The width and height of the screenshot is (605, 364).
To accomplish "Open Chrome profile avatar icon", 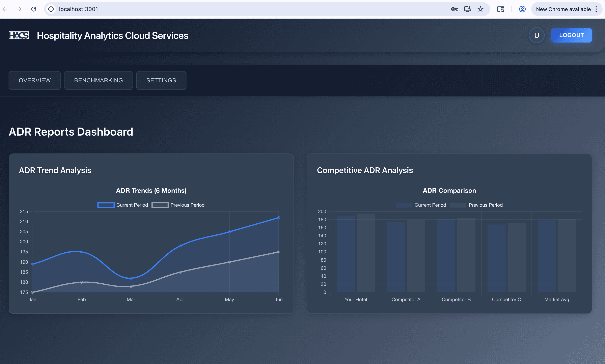I will 522,9.
